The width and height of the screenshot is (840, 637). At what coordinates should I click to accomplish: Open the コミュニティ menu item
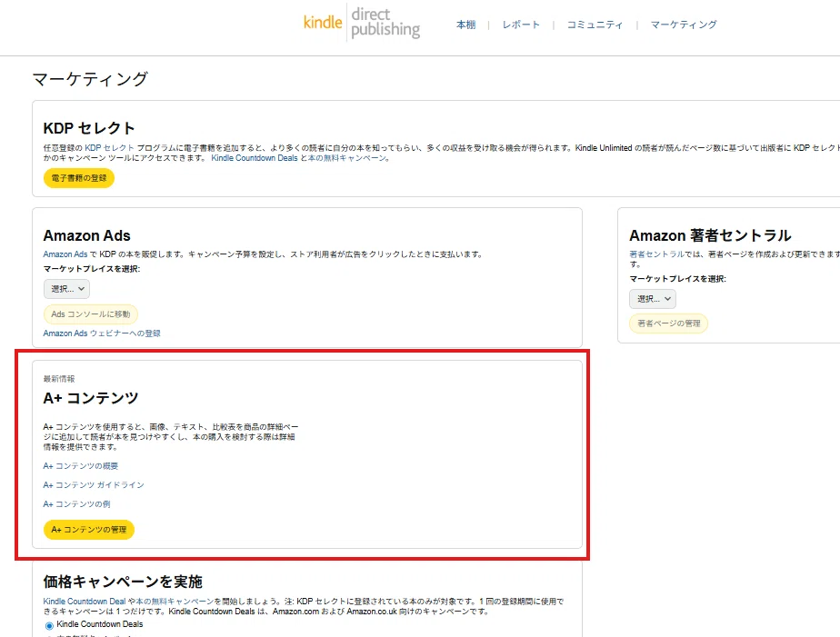595,25
